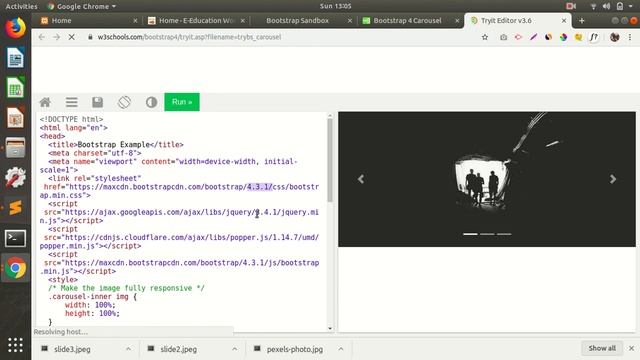Select third carousel indicator bar

[504, 234]
